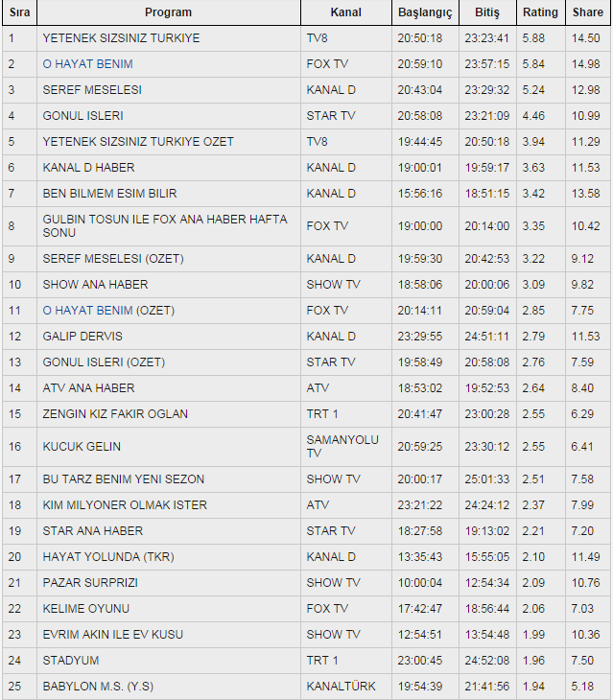Click the rating value 4.46
613x700 pixels.
coord(533,116)
